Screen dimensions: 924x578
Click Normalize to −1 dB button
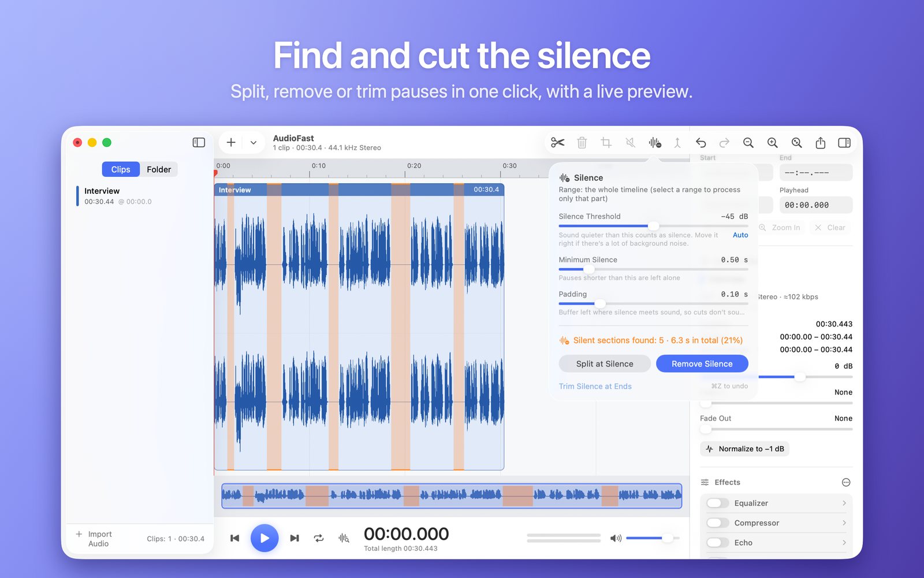(744, 449)
